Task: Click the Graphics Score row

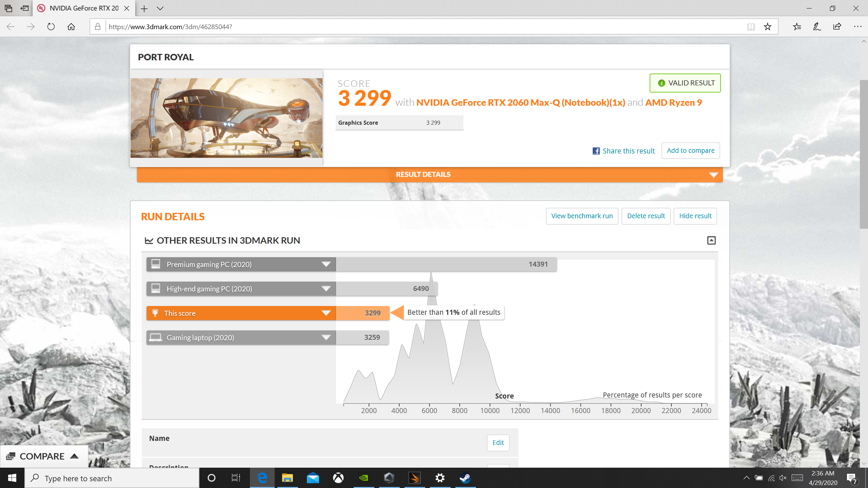Action: (399, 123)
